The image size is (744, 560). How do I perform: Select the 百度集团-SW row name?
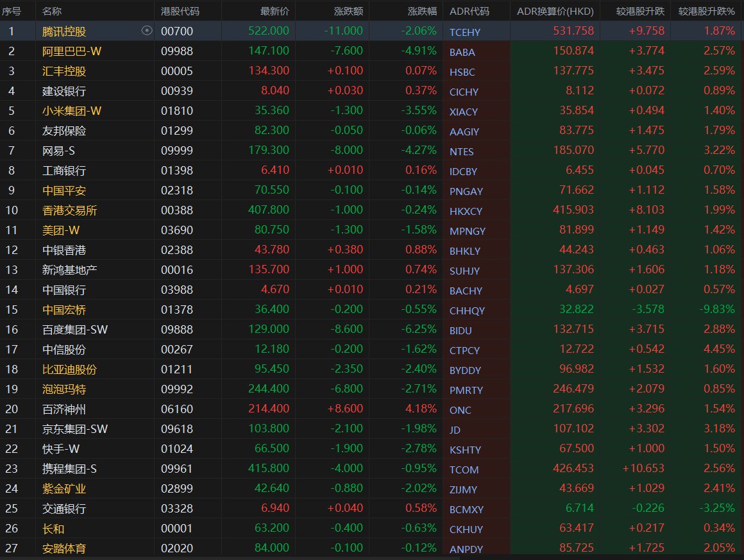pyautogui.click(x=74, y=329)
